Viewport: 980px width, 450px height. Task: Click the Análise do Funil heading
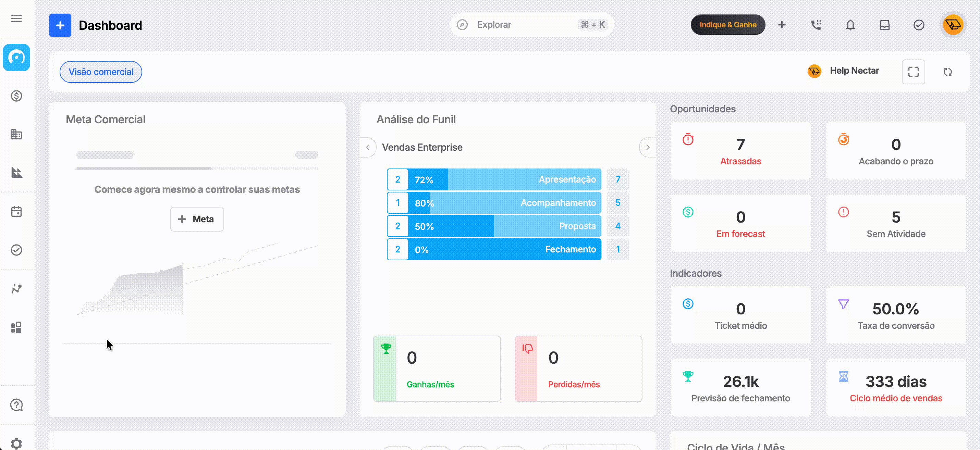[416, 120]
